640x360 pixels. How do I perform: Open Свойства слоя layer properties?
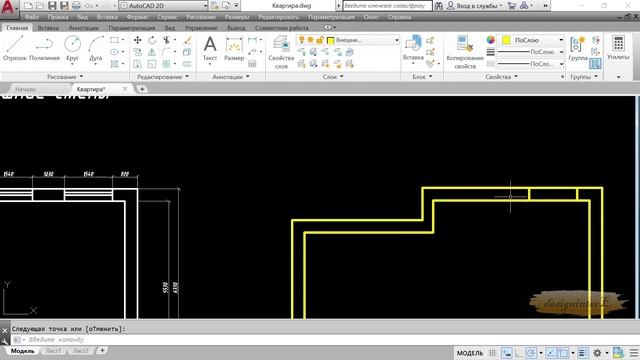click(x=281, y=52)
